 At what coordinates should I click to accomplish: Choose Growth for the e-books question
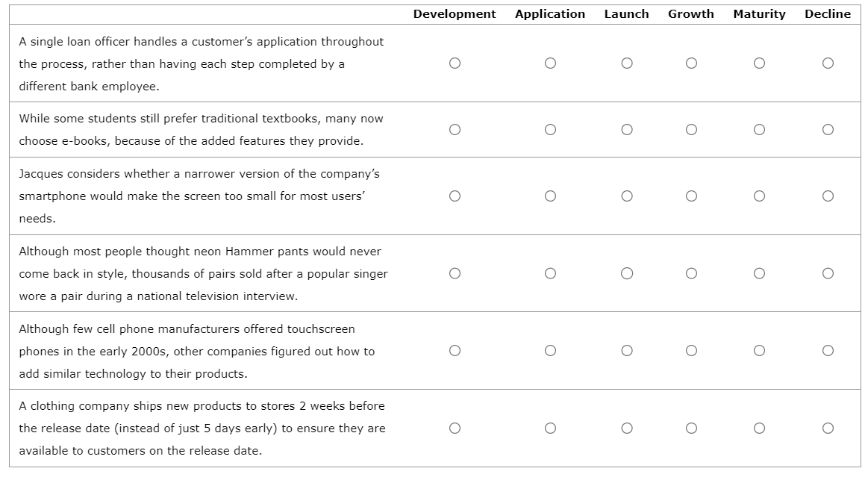pos(691,129)
